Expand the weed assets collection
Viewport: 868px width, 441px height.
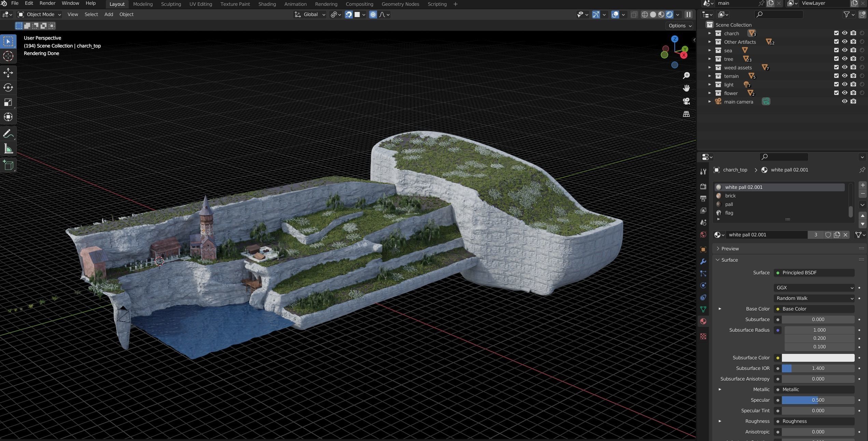pos(710,67)
